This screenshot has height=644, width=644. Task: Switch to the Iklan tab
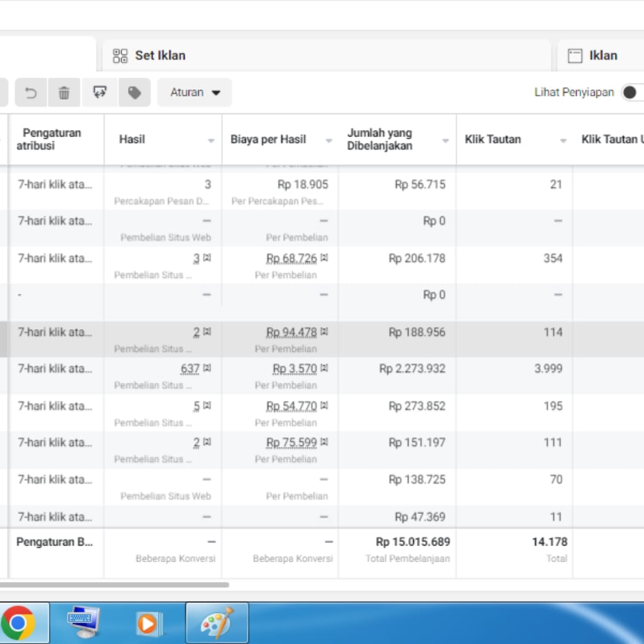pyautogui.click(x=601, y=56)
